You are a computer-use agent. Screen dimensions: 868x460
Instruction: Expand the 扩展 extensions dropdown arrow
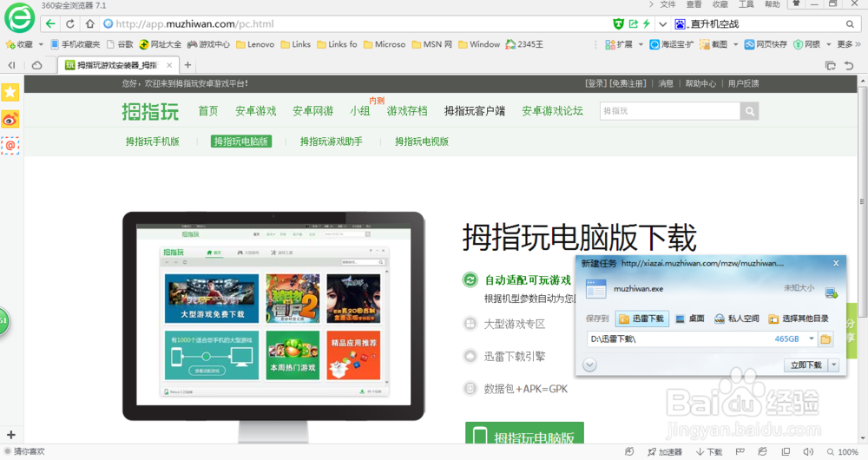point(641,44)
